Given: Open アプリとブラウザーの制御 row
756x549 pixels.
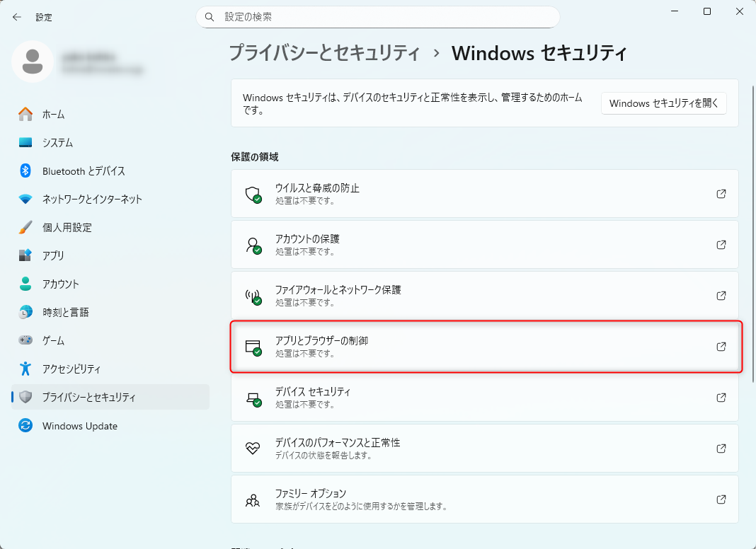Looking at the screenshot, I should 485,347.
